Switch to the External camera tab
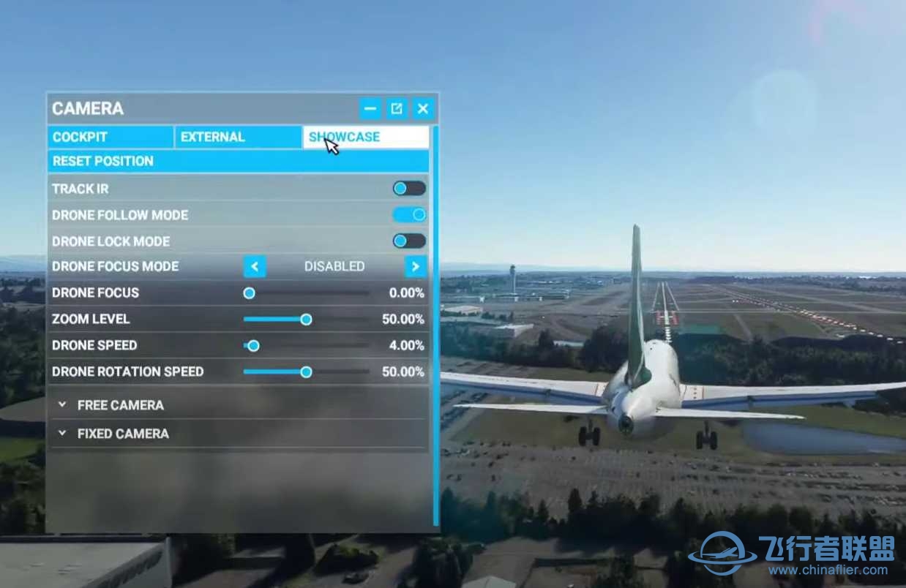Viewport: 906px width, 588px height. pyautogui.click(x=238, y=137)
